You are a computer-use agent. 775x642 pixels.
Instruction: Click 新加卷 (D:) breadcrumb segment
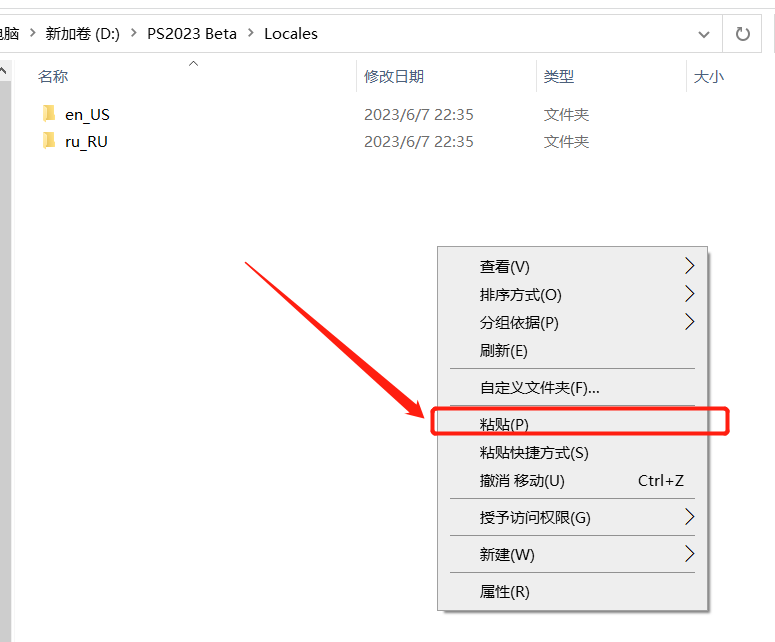(x=82, y=33)
